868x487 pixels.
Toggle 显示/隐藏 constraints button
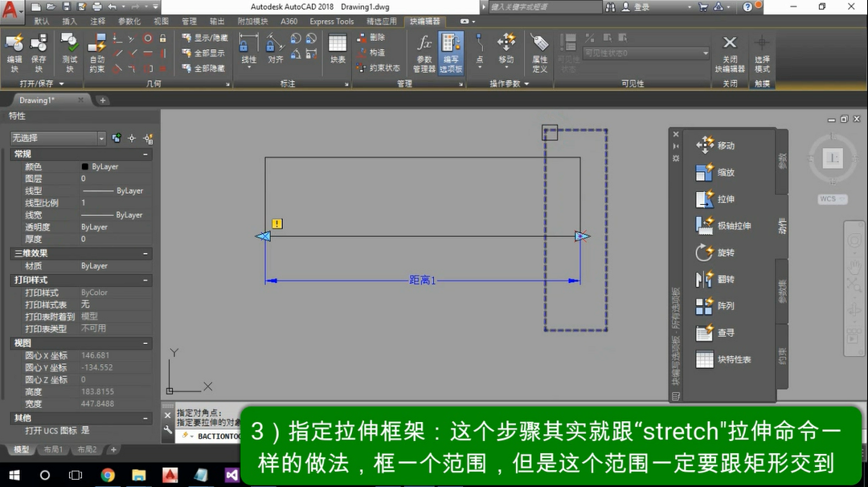coord(205,38)
